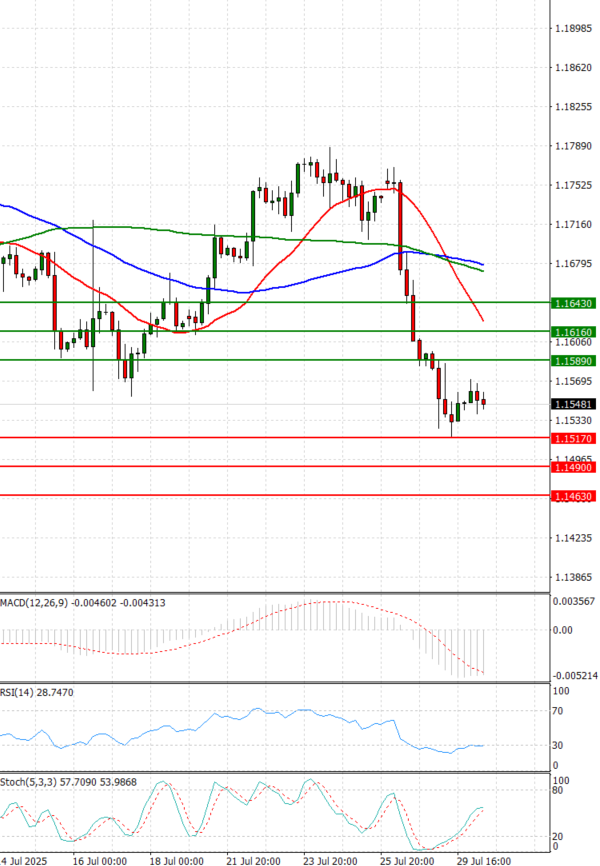The width and height of the screenshot is (600, 866).
Task: Click the 1.14630 red support label
Action: pos(573,497)
